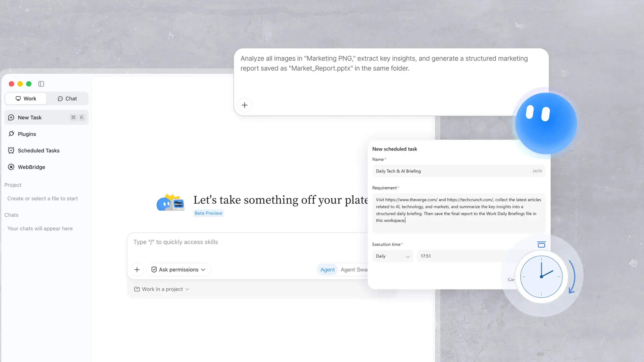644x362 pixels.
Task: Click the New scheduled task title
Action: click(394, 149)
